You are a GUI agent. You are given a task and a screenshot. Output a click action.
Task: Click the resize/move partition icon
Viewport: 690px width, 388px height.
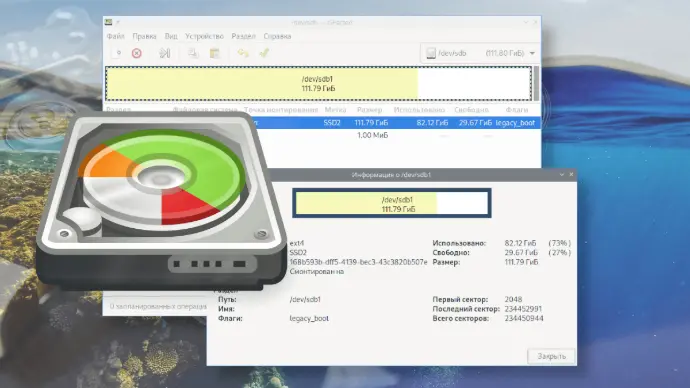pos(165,53)
